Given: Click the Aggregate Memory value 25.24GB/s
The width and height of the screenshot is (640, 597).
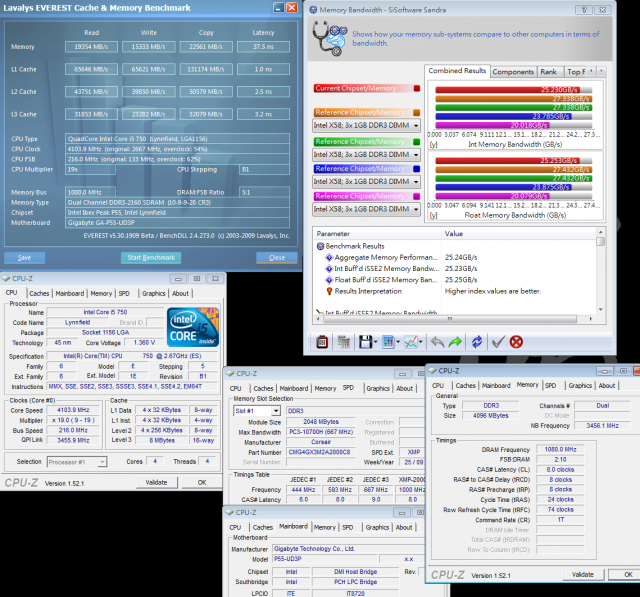Looking at the screenshot, I should (x=461, y=257).
